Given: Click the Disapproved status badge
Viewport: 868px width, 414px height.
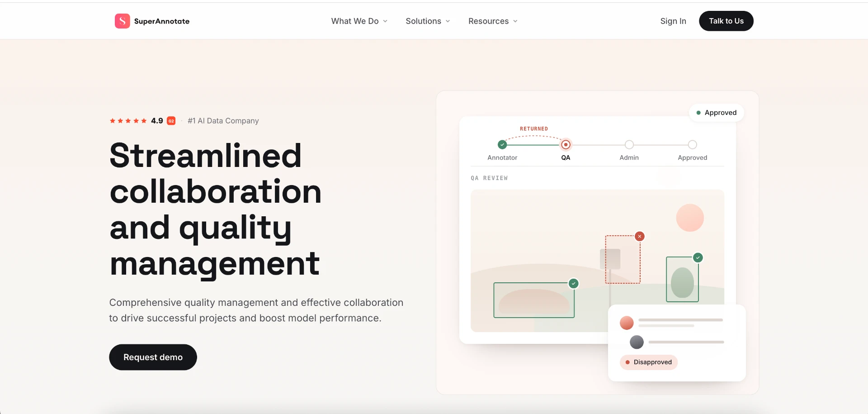Looking at the screenshot, I should click(x=649, y=362).
